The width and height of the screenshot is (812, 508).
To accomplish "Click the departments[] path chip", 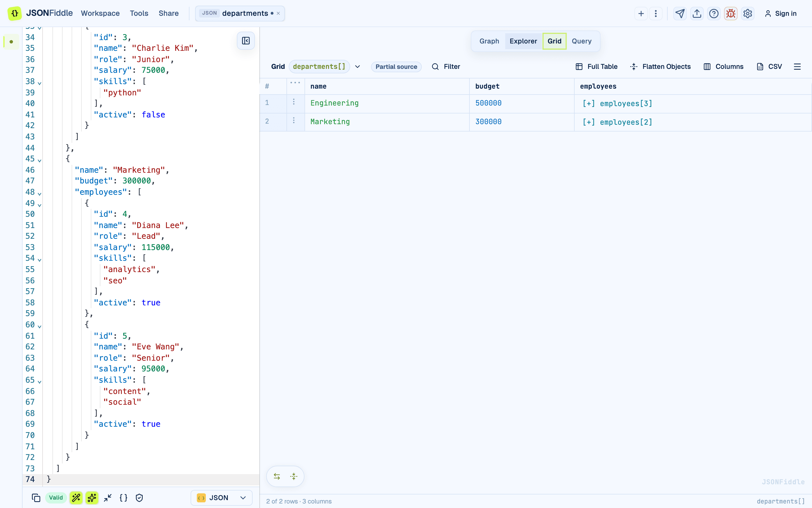I will 319,67.
